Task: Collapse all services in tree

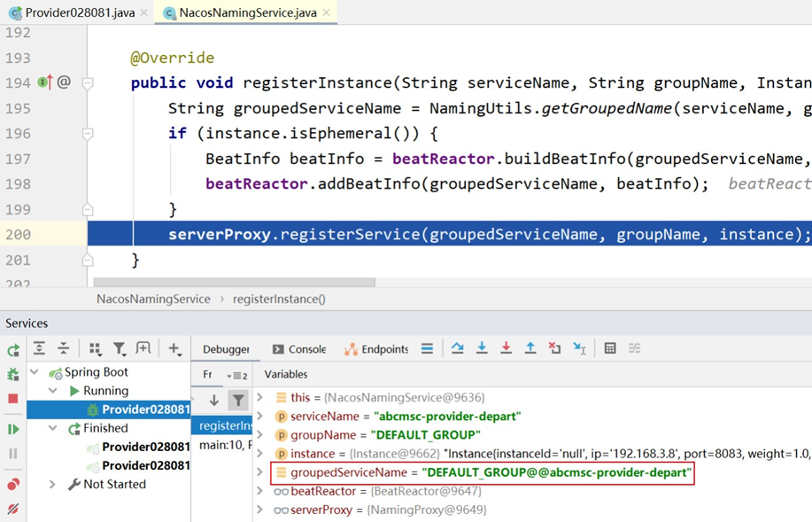Action: click(x=63, y=348)
